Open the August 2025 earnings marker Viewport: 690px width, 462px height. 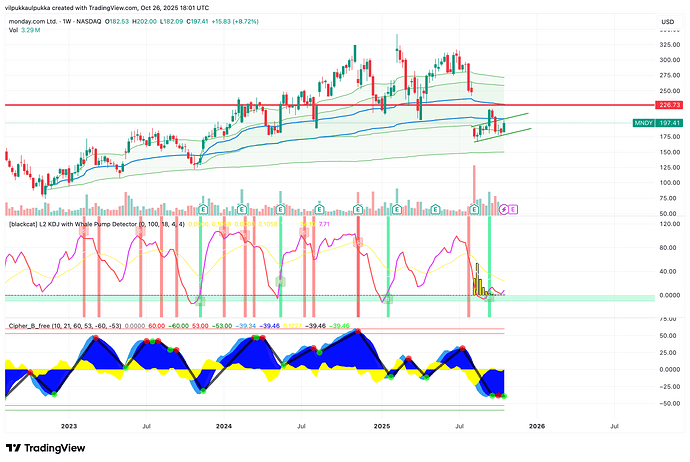click(x=474, y=209)
